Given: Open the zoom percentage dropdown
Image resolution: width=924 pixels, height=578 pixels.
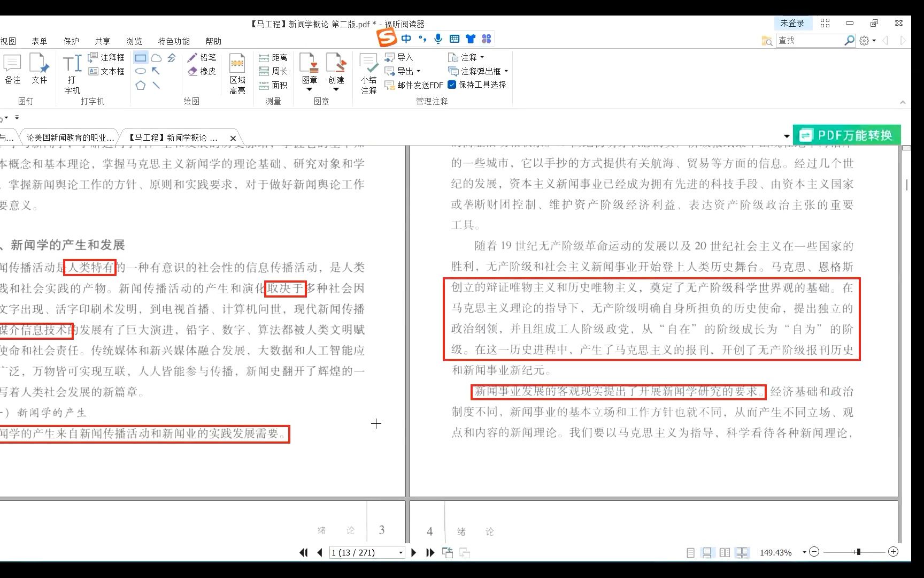Looking at the screenshot, I should click(804, 553).
